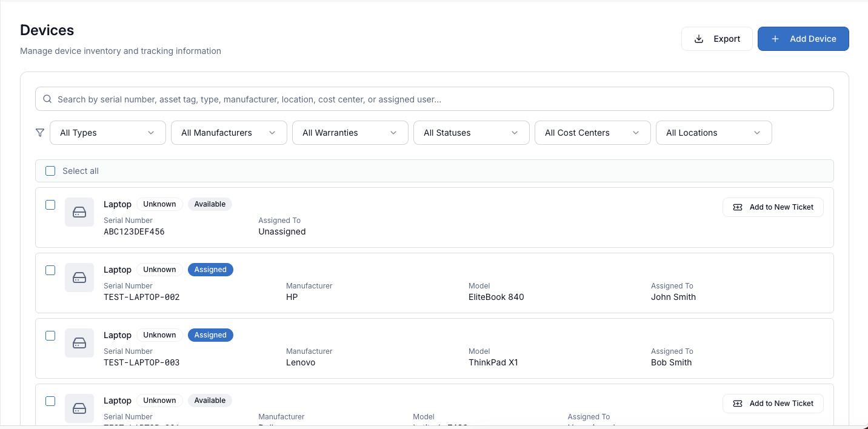This screenshot has width=868, height=429.
Task: Click the plus icon in Add Device
Action: tap(775, 39)
